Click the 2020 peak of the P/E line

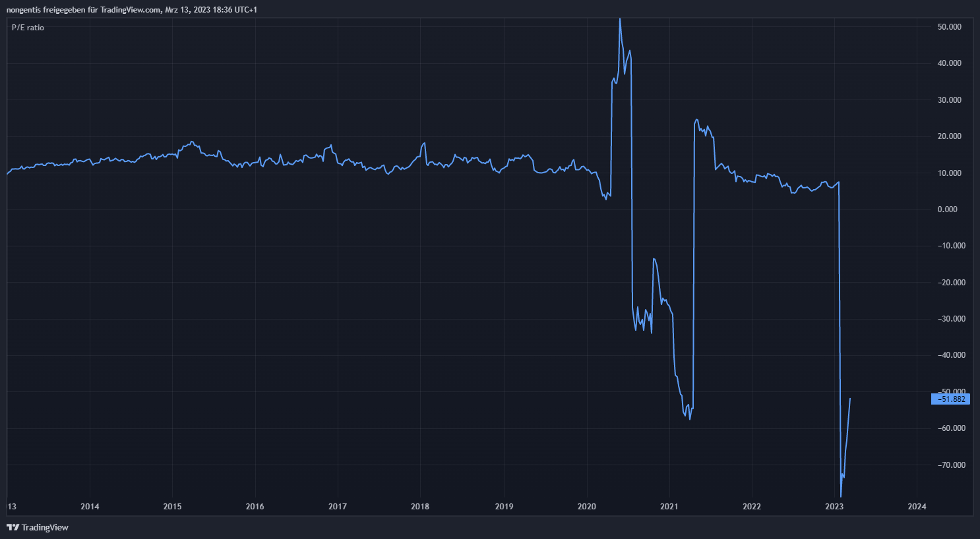[x=620, y=19]
